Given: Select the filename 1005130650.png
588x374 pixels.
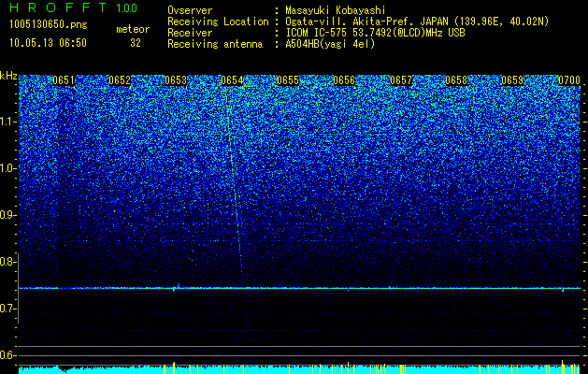Looking at the screenshot, I should (49, 25).
